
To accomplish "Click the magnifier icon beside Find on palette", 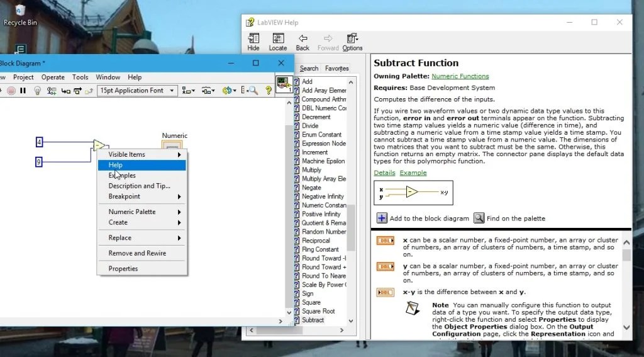I will (x=479, y=218).
